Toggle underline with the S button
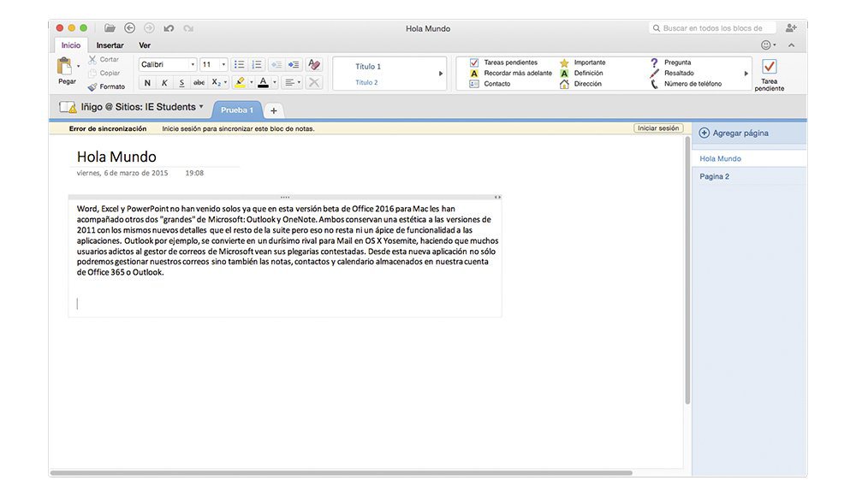Viewport: 856px width, 504px height. (x=181, y=82)
